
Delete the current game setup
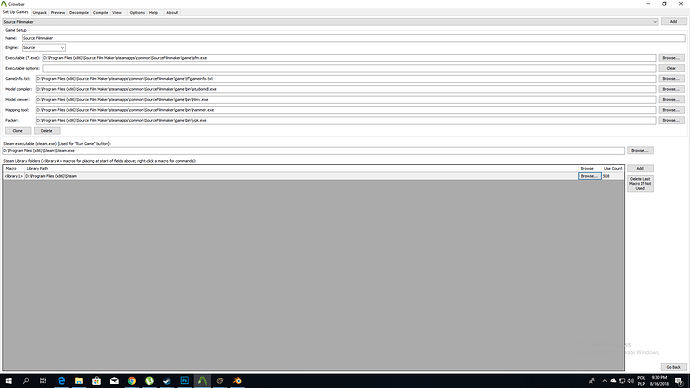[x=47, y=131]
